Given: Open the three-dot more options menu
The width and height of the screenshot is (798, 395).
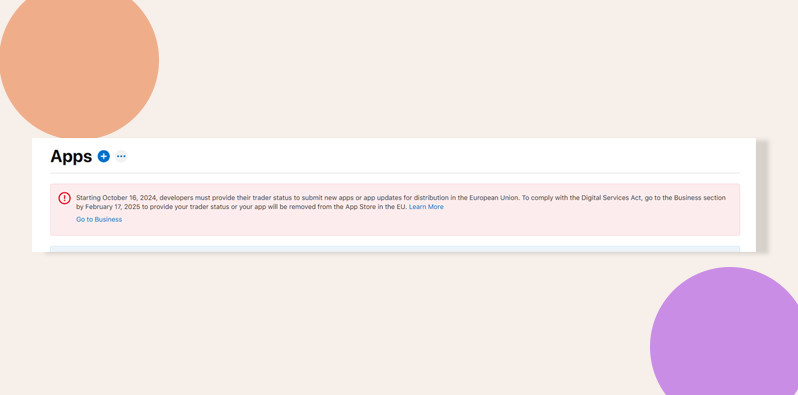Looking at the screenshot, I should (x=121, y=156).
